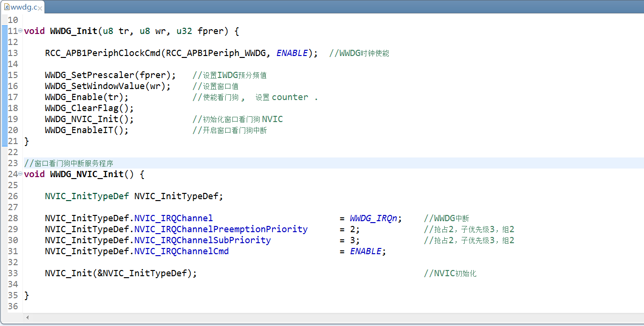Click green NVIC_InitTypeDef type on line 26

pyautogui.click(x=87, y=196)
